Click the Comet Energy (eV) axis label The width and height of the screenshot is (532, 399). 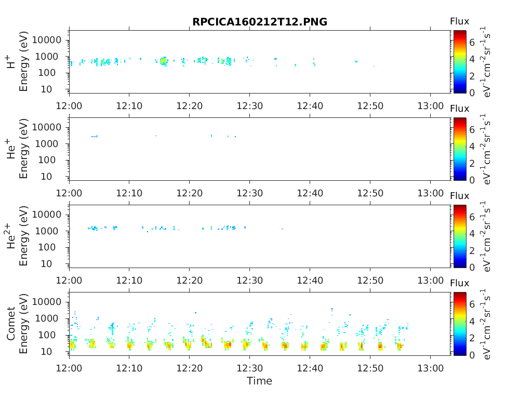tap(23, 323)
